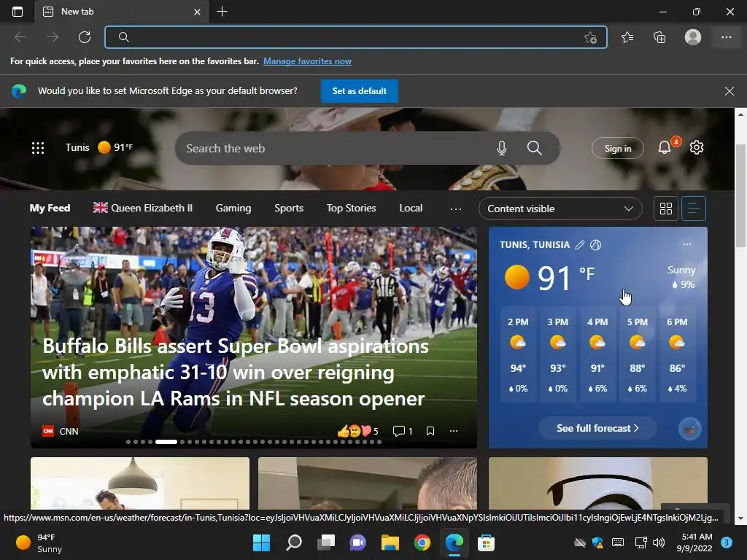The image size is (747, 560).
Task: Jump to the last carousel slide dot
Action: coord(379,442)
